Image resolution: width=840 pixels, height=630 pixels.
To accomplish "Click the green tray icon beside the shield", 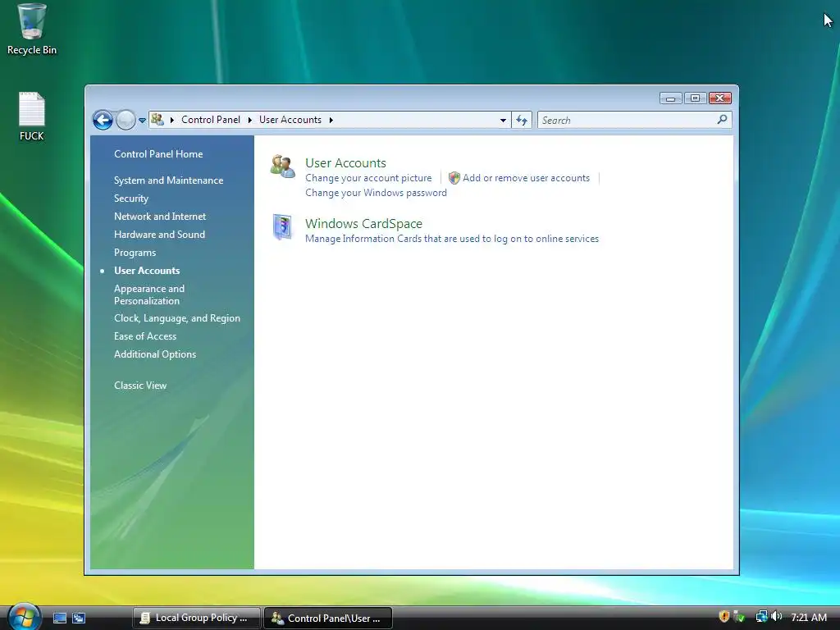I will (x=739, y=617).
